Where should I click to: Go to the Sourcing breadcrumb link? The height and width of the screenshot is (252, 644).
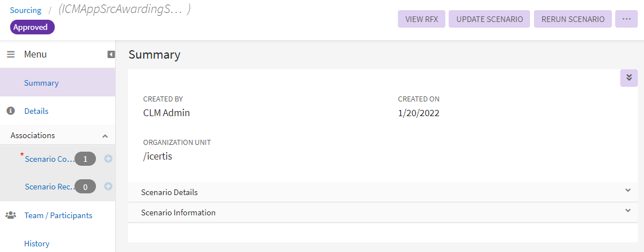pyautogui.click(x=25, y=10)
